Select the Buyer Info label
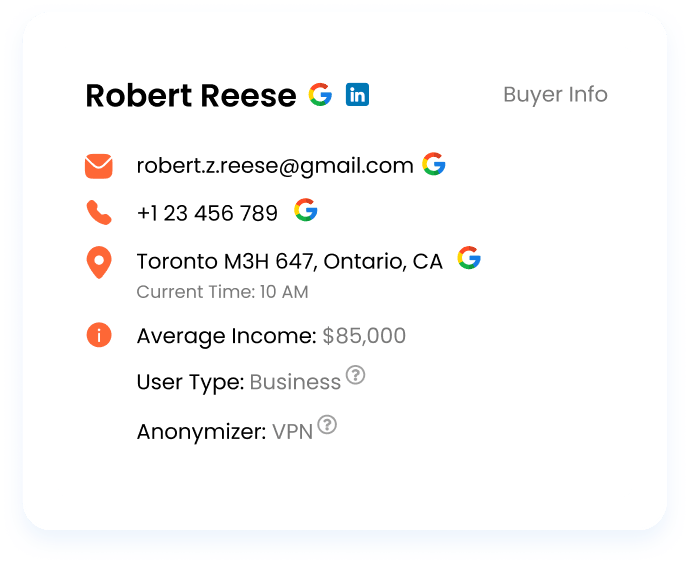The height and width of the screenshot is (562, 688). [555, 95]
